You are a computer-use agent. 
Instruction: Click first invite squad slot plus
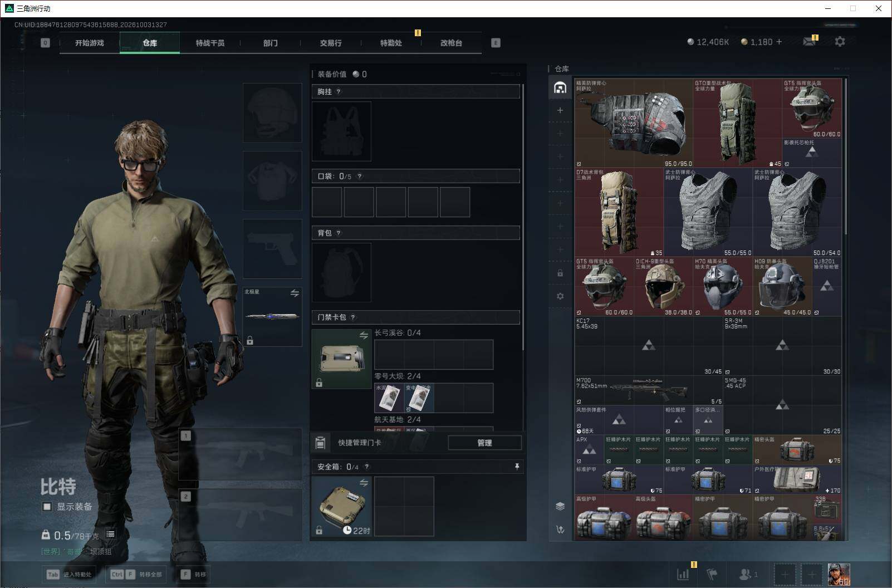click(785, 574)
